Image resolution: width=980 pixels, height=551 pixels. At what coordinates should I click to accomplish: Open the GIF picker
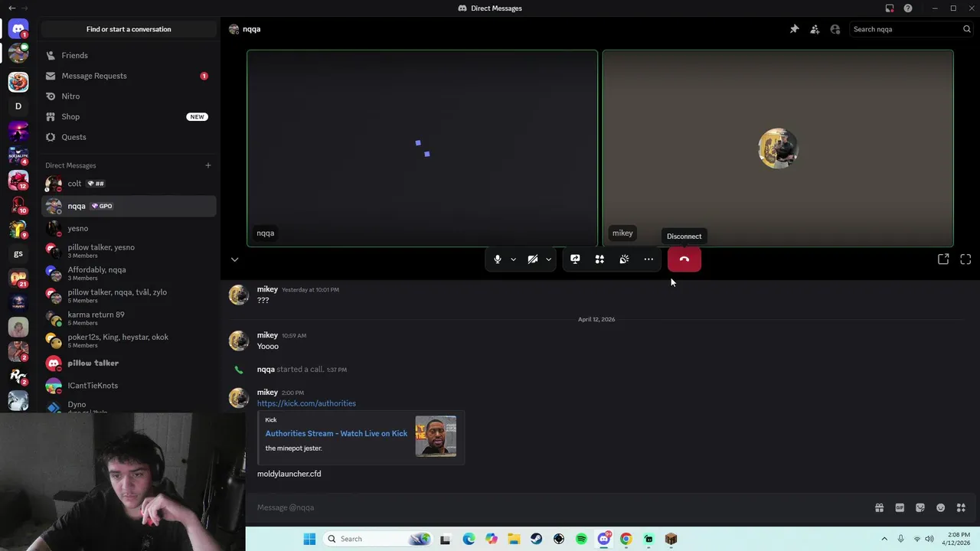[900, 507]
